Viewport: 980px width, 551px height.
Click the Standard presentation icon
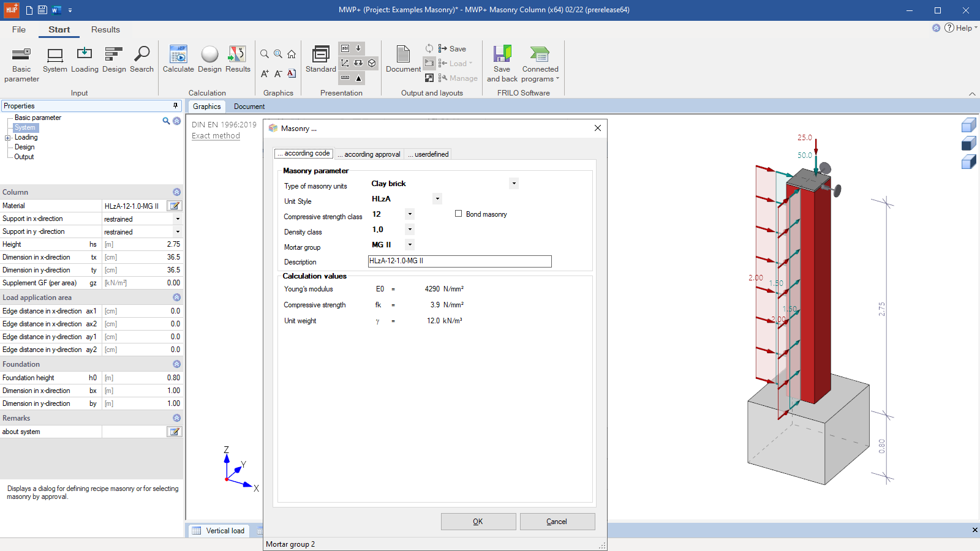321,59
